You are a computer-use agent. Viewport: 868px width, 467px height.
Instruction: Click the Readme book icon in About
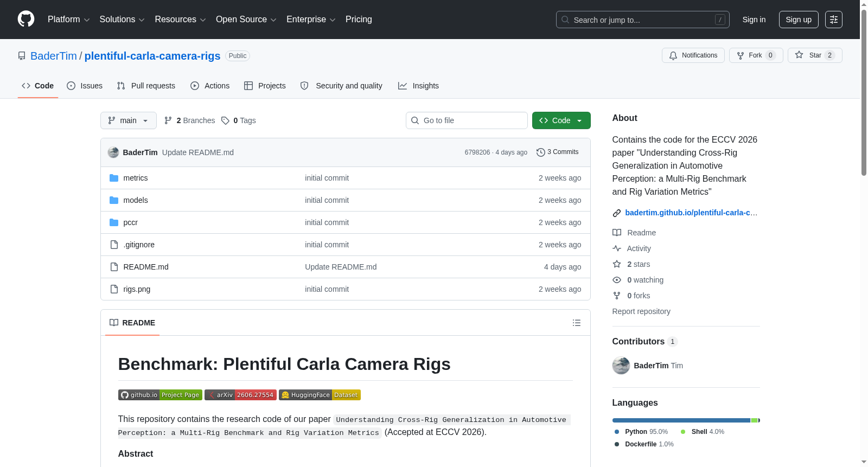[617, 233]
